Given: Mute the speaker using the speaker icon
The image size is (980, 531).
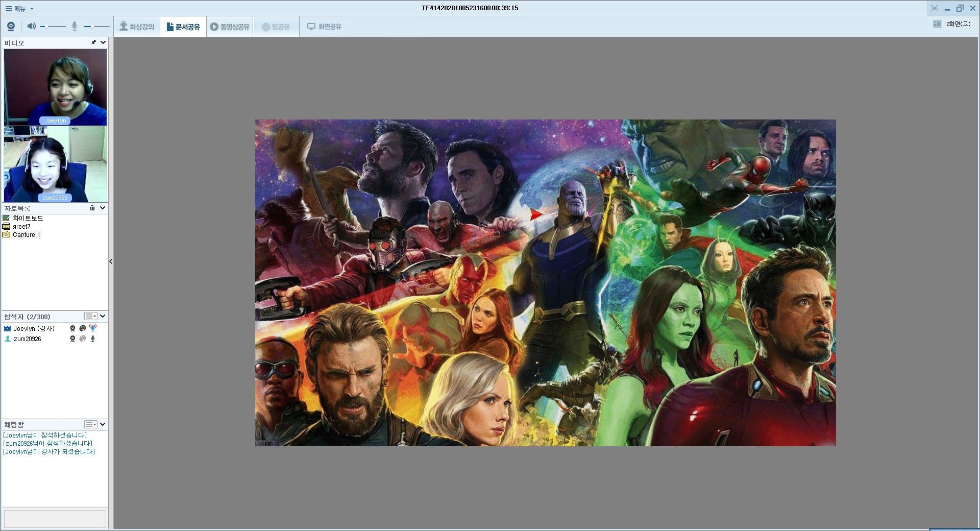Looking at the screenshot, I should [x=31, y=26].
